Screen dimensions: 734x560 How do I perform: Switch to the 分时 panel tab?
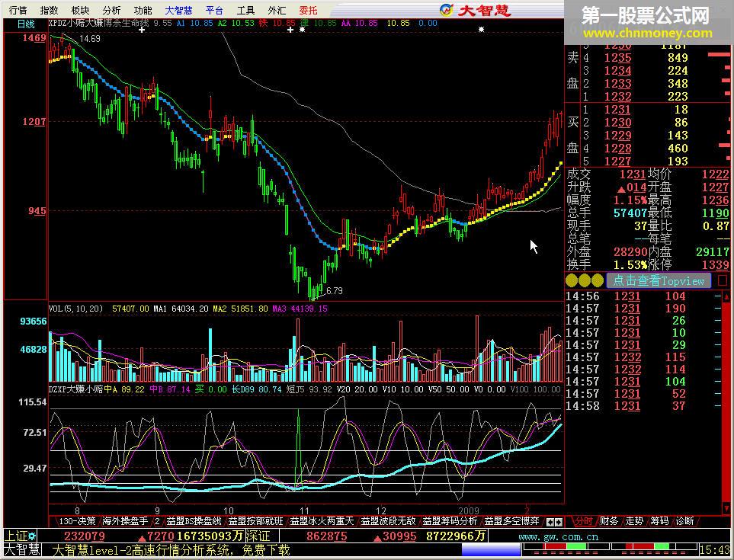coord(584,520)
